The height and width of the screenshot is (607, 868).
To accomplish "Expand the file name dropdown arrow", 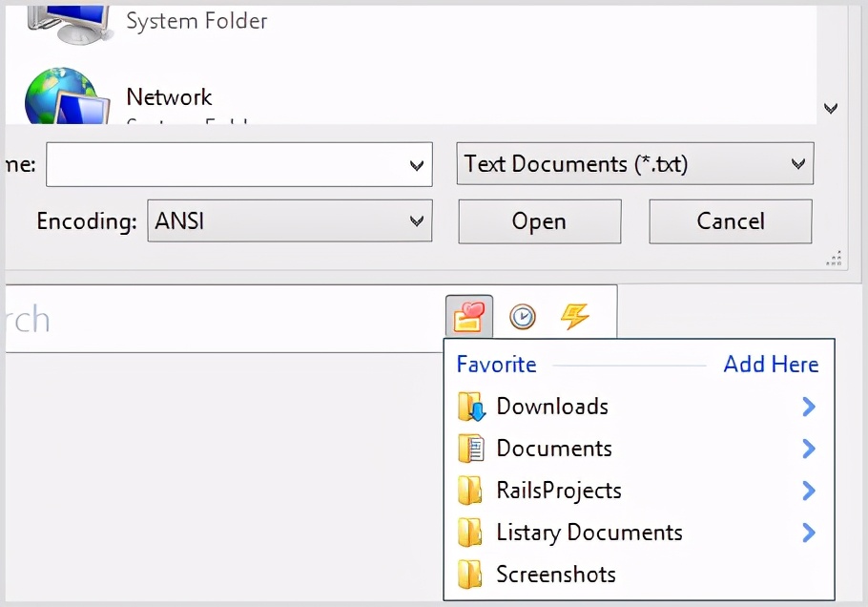I will [416, 165].
